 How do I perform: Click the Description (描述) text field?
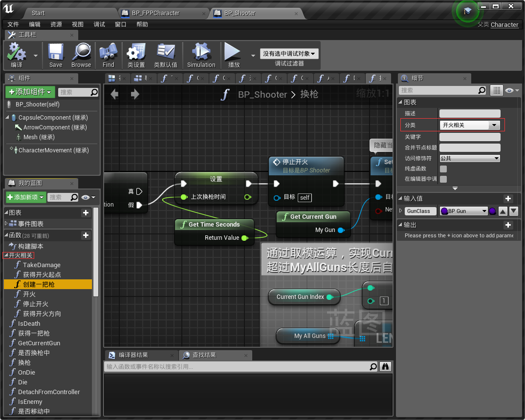click(x=470, y=114)
